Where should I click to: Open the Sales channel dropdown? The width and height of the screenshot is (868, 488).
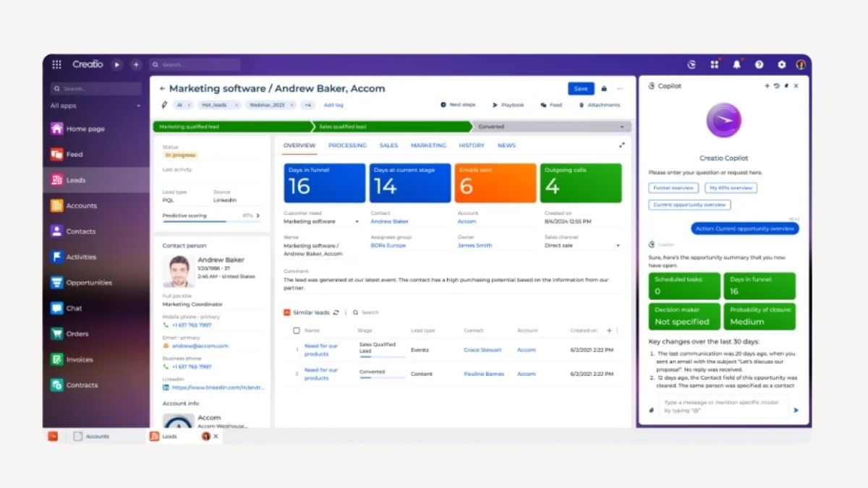618,246
